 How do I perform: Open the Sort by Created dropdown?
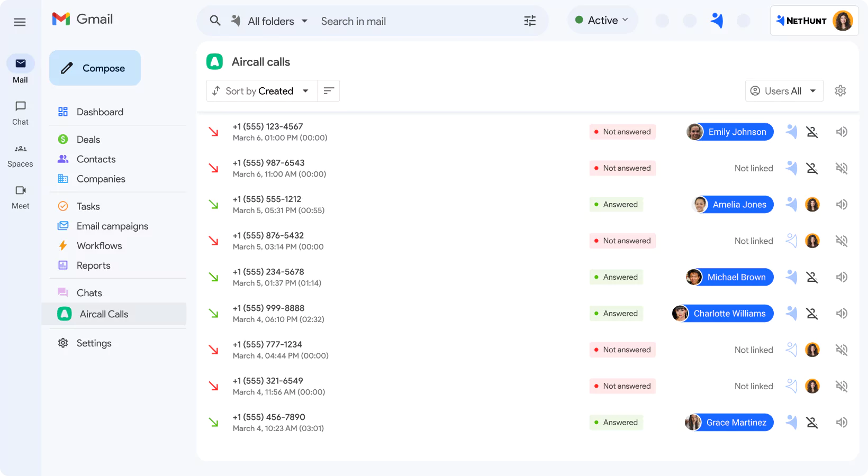click(x=260, y=90)
